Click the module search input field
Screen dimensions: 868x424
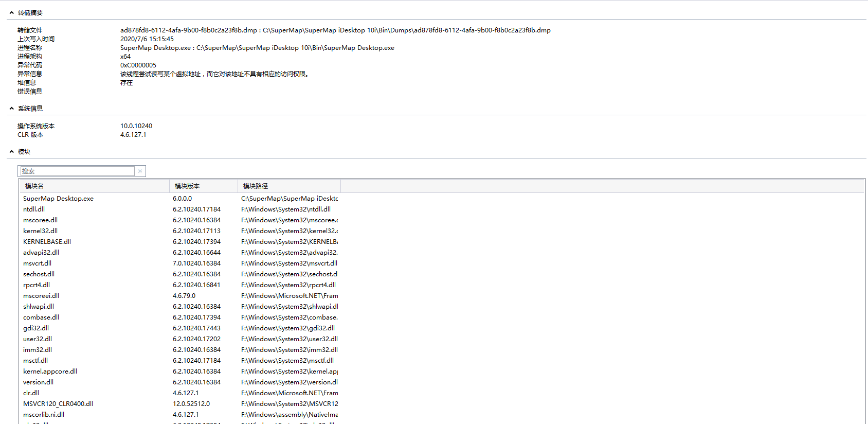tap(77, 171)
